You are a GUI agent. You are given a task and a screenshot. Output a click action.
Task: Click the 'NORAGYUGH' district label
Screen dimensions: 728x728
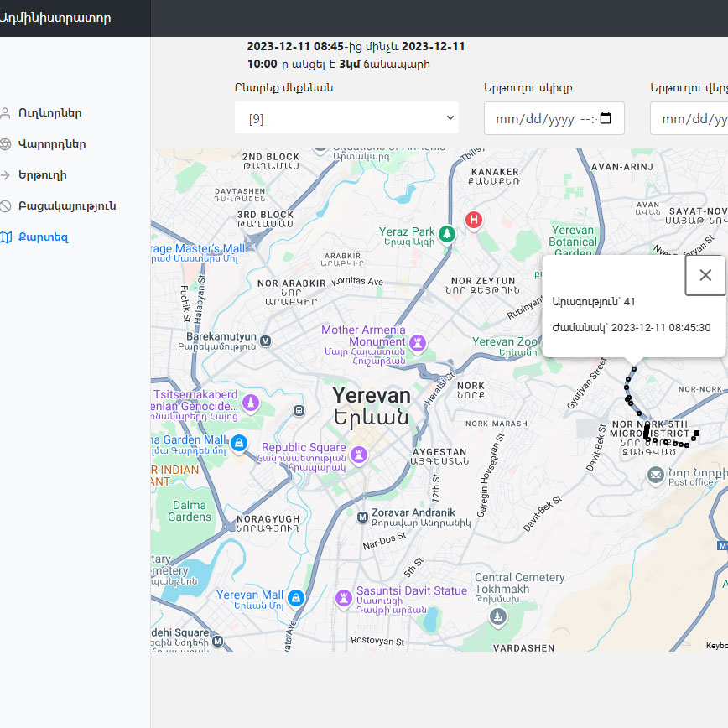(x=268, y=519)
